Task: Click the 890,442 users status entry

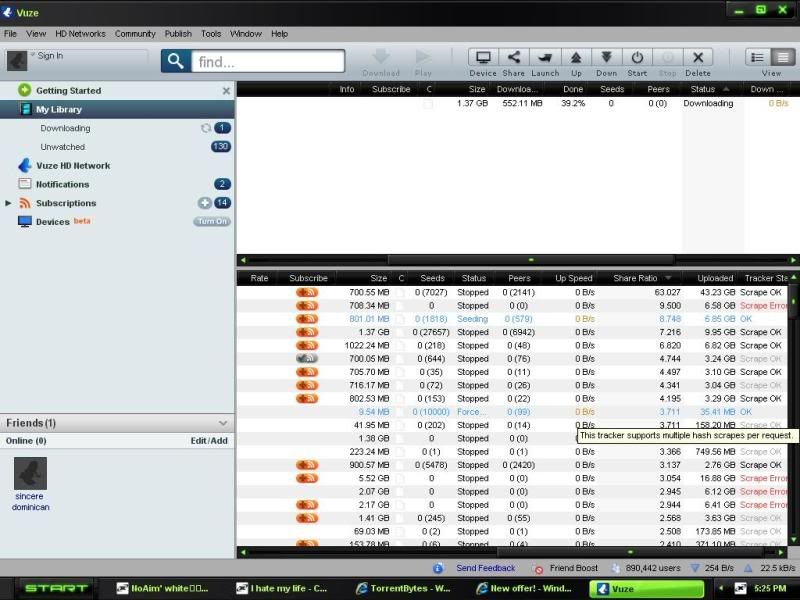Action: coord(653,568)
